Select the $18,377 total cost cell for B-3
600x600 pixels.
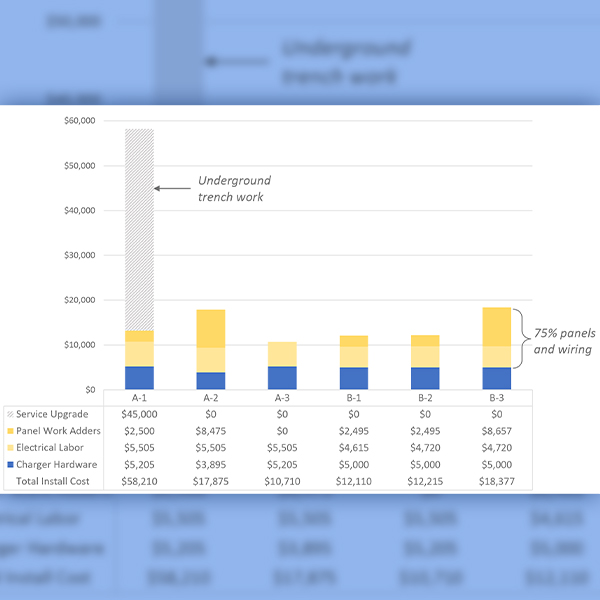click(x=496, y=482)
